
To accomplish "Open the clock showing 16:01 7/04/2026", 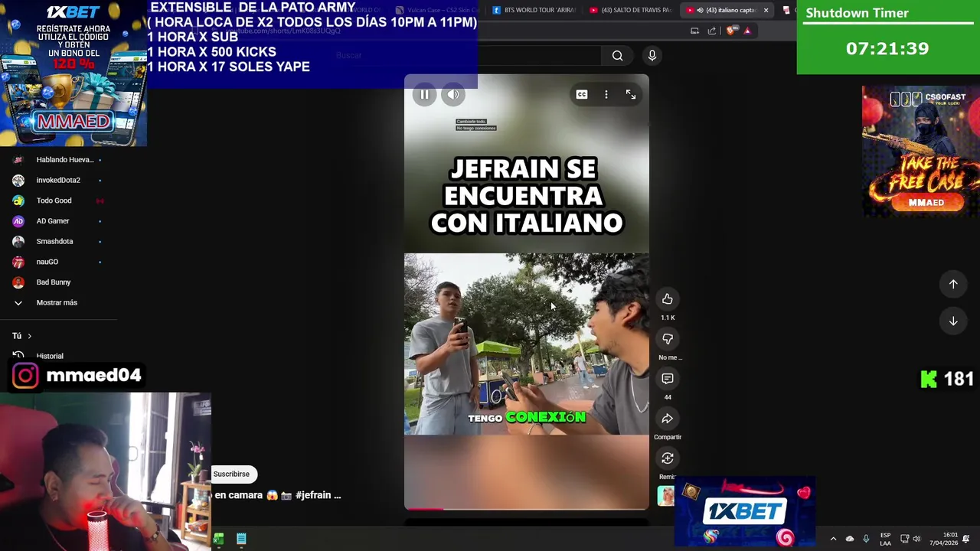I will pyautogui.click(x=943, y=539).
